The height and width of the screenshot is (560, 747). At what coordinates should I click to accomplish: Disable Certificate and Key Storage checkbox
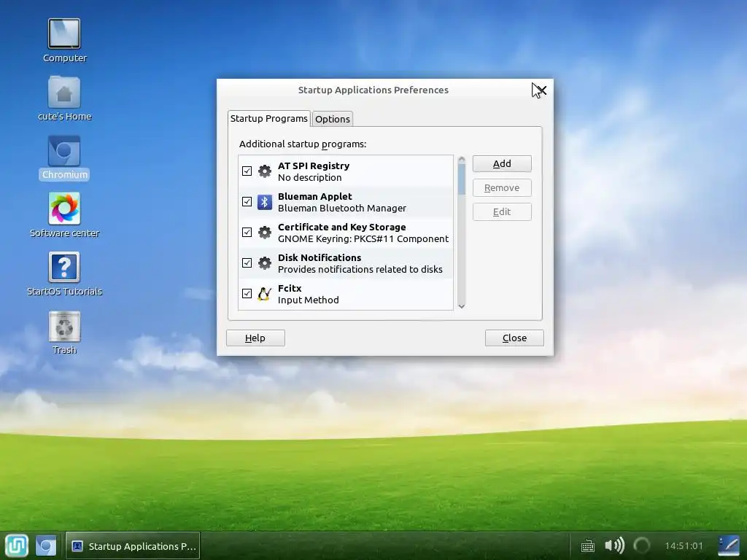coord(247,233)
